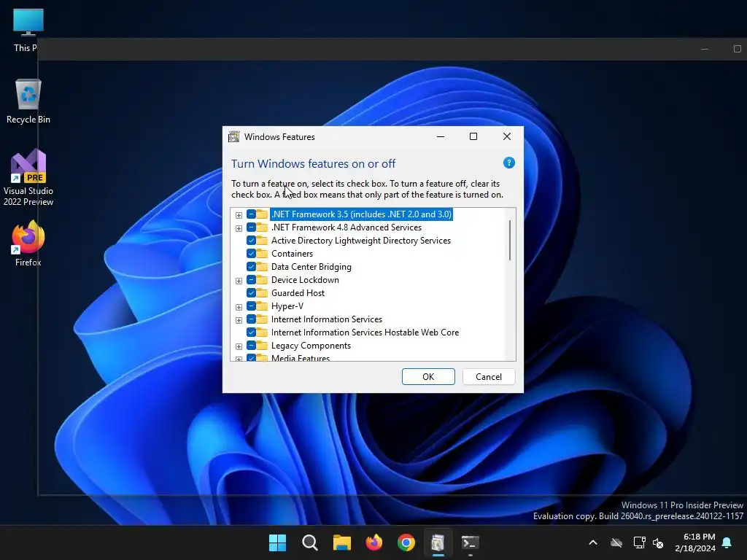Launch Firefox from the taskbar
747x560 pixels.
pos(374,542)
